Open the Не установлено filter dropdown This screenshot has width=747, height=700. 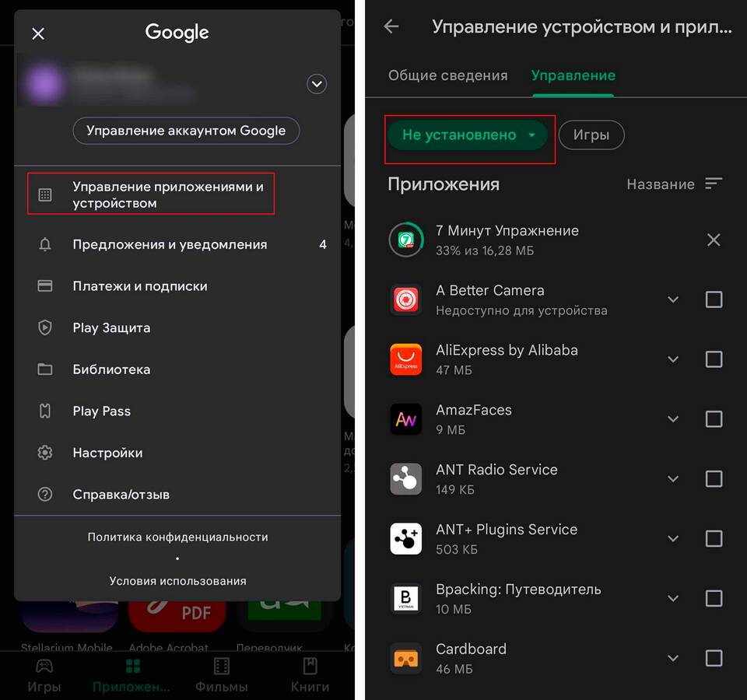click(x=468, y=135)
